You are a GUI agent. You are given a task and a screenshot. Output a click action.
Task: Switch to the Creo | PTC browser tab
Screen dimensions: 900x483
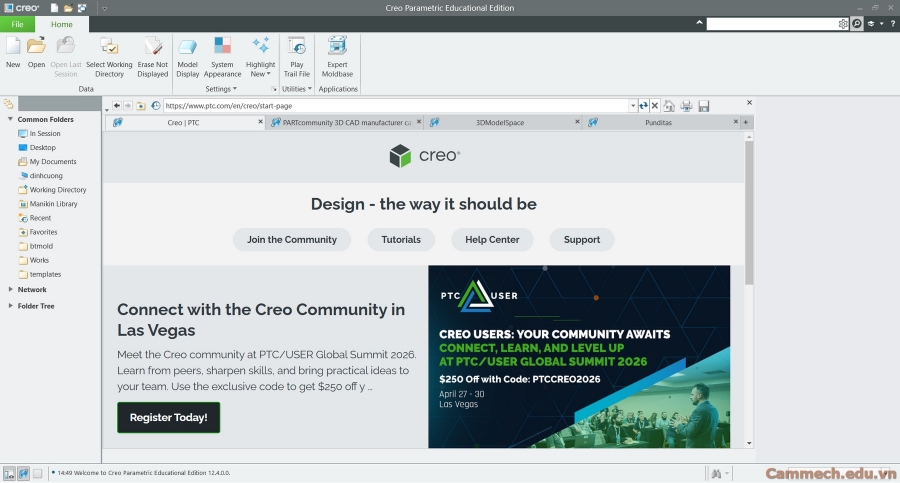coord(183,122)
